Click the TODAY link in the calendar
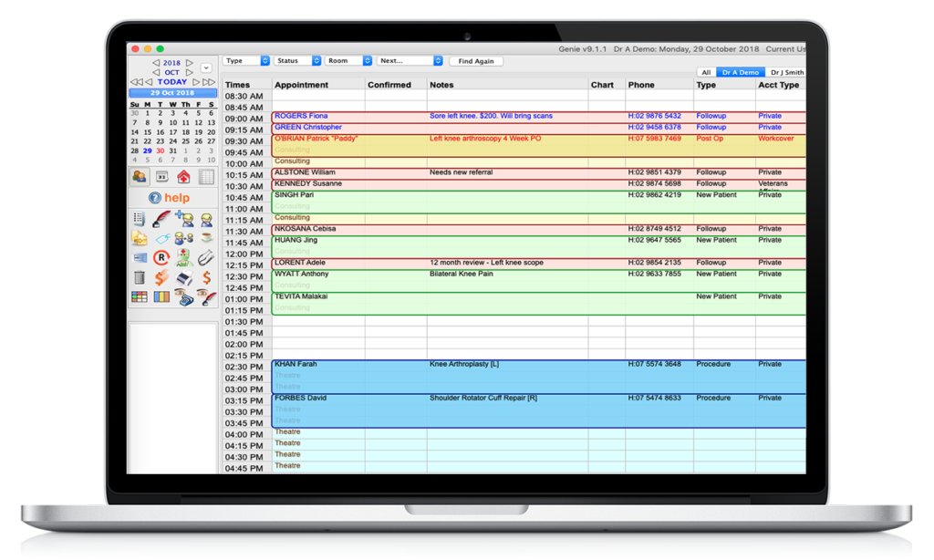This screenshot has height=560, width=934. pos(172,81)
